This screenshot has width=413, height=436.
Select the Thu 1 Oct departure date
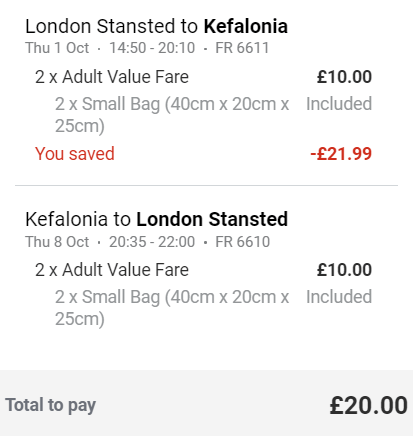pos(57,48)
